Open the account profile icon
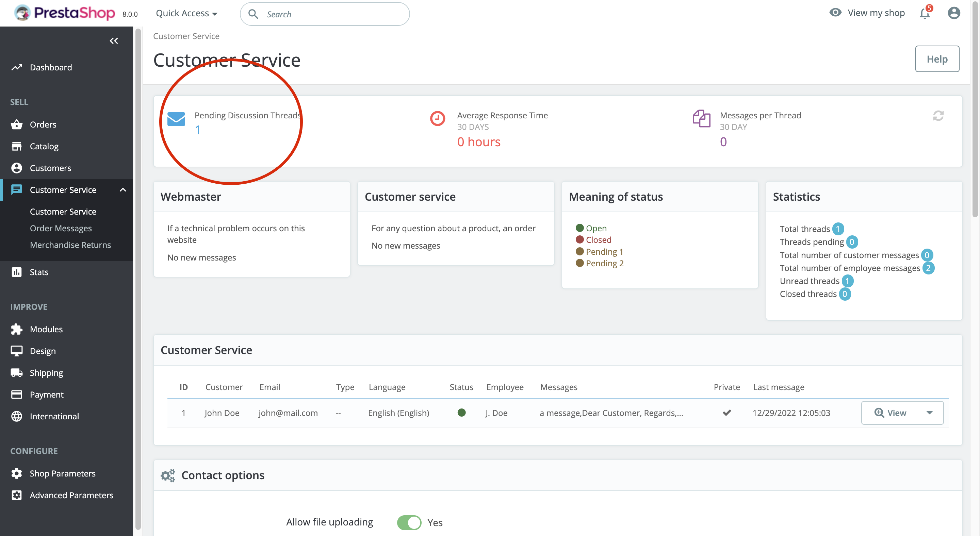 pyautogui.click(x=954, y=13)
